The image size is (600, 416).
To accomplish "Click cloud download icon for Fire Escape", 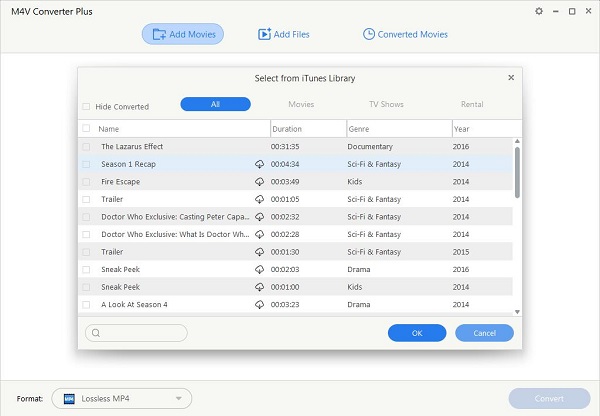I will point(259,182).
